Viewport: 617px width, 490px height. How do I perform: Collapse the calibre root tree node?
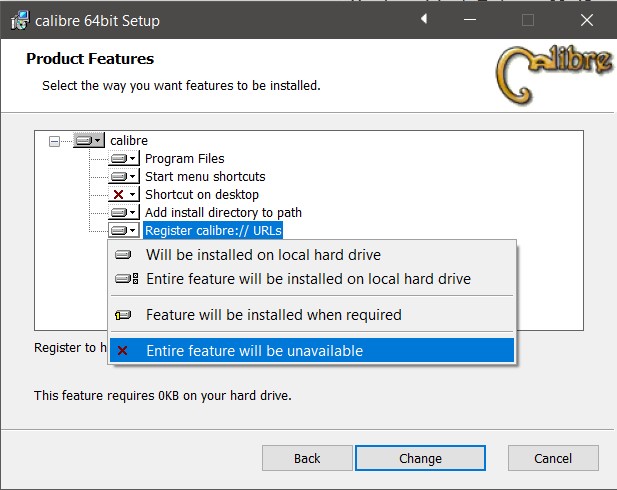coord(55,141)
